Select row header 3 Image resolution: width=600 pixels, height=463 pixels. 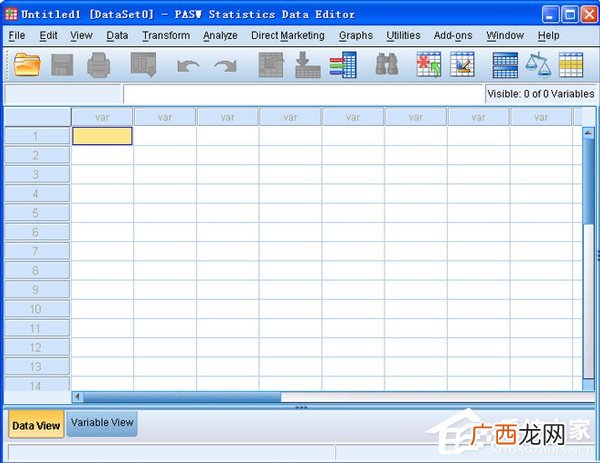37,174
